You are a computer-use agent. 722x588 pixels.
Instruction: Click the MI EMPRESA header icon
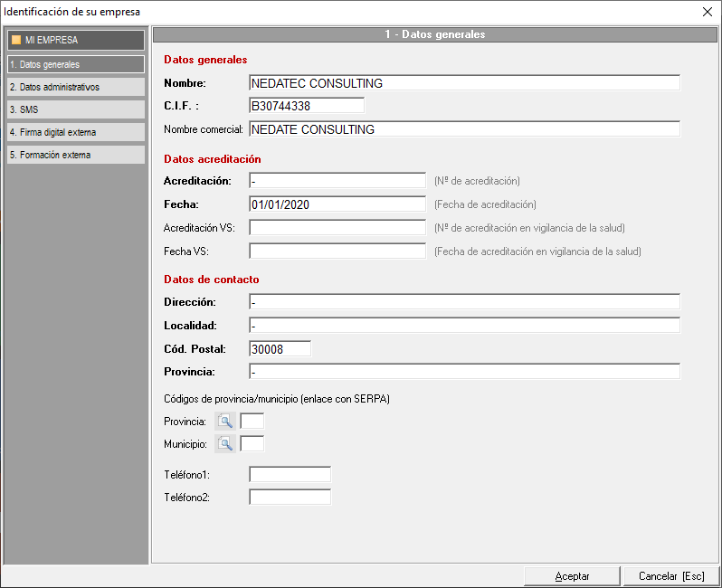[x=15, y=40]
